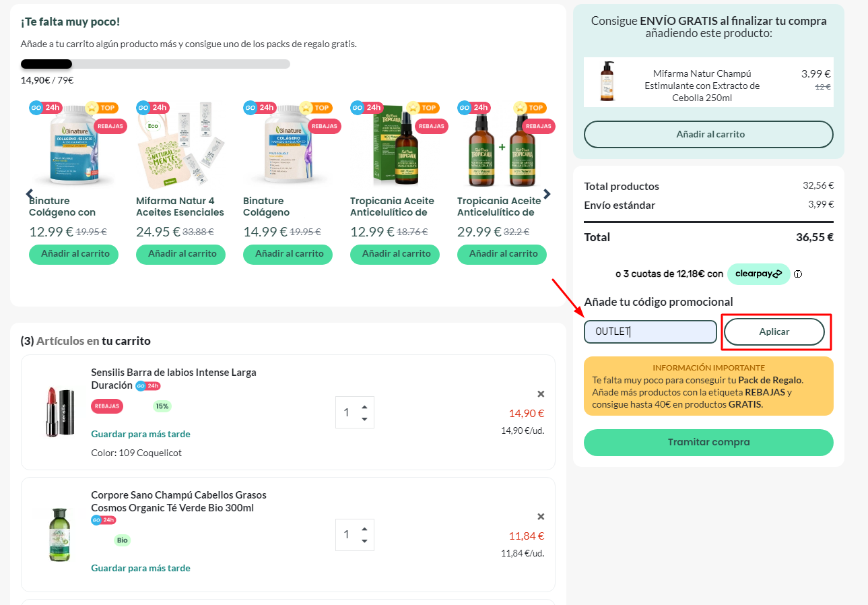This screenshot has height=605, width=868.
Task: Click GO 24h badge under Corpore Sano title
Action: point(104,520)
